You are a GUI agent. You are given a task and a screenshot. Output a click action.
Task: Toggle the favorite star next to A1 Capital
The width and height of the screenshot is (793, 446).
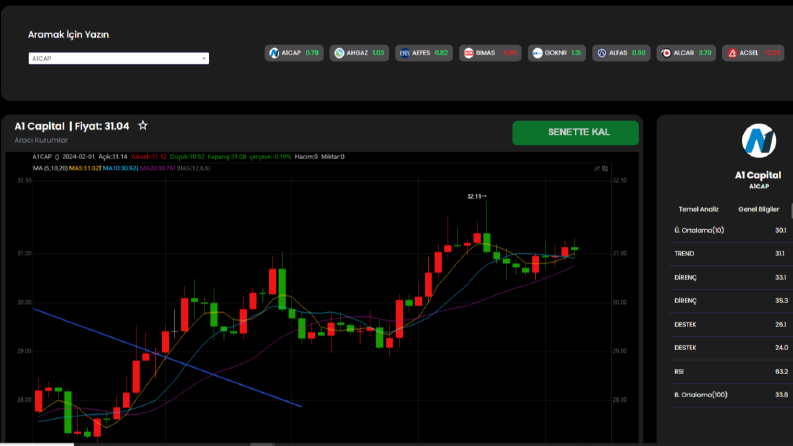[x=143, y=125]
